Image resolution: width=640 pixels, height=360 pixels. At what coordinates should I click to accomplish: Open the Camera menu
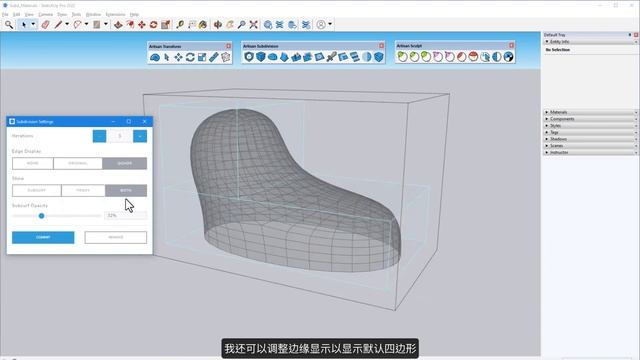click(x=46, y=14)
